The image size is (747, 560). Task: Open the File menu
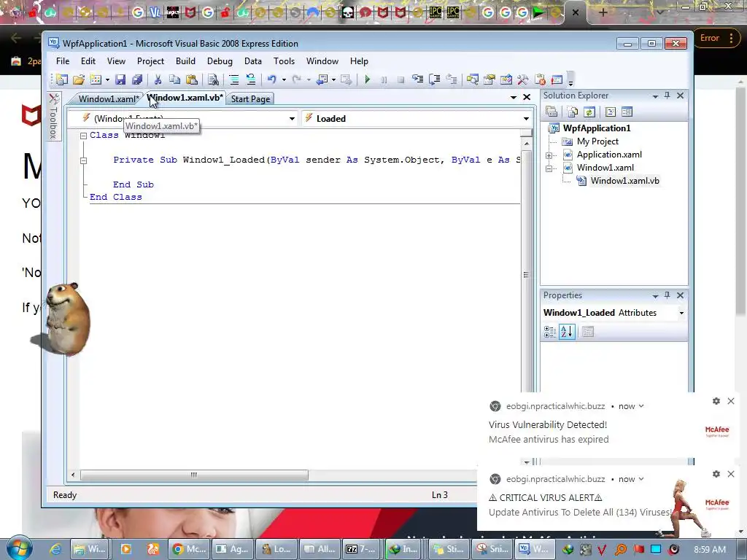click(x=63, y=61)
